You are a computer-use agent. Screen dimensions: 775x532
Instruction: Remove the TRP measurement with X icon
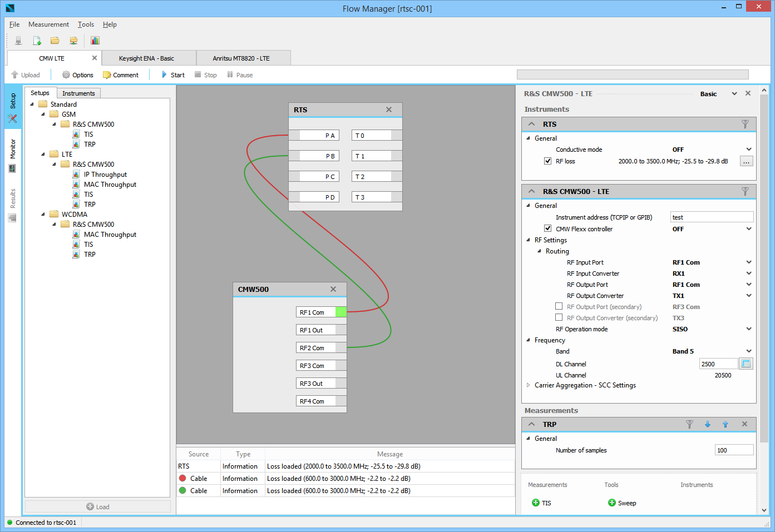(744, 424)
